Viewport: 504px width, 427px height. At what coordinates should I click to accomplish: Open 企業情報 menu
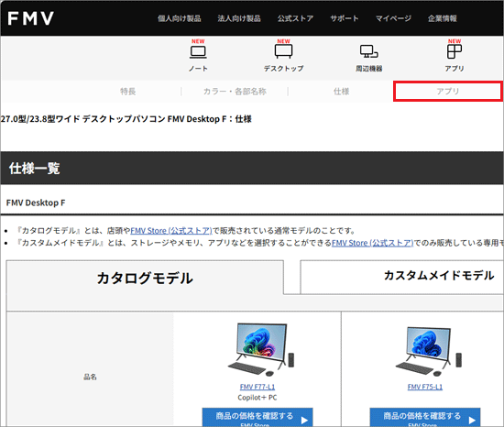coord(443,18)
